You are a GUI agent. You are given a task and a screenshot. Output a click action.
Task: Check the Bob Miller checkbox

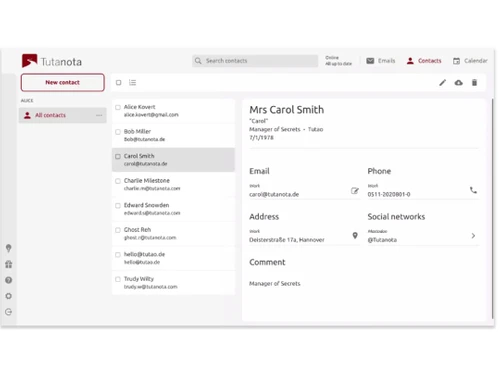[118, 132]
